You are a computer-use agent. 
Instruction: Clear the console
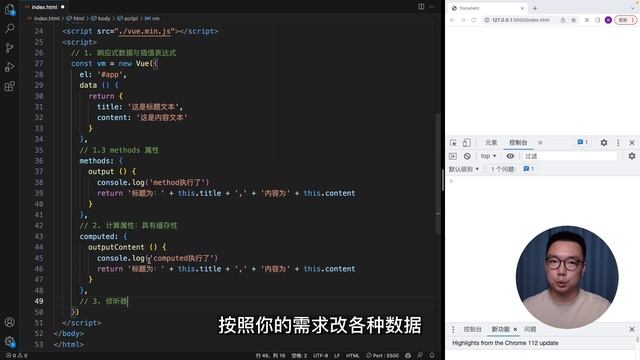coord(467,156)
